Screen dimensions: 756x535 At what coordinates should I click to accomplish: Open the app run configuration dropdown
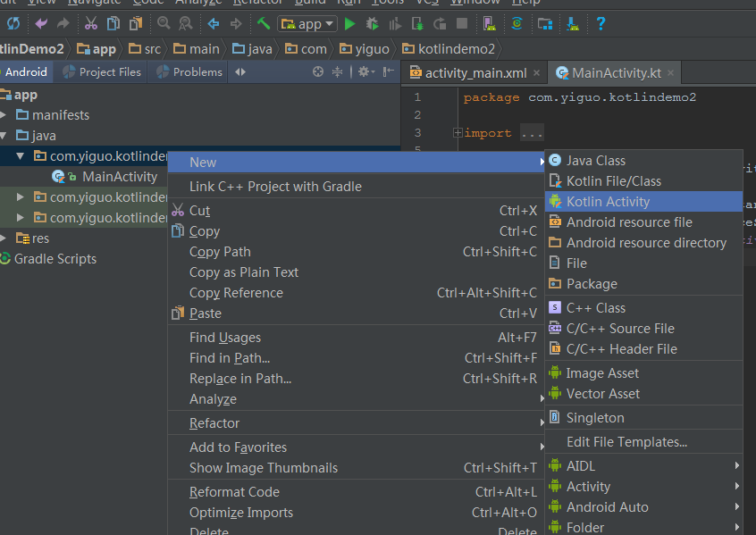[307, 23]
